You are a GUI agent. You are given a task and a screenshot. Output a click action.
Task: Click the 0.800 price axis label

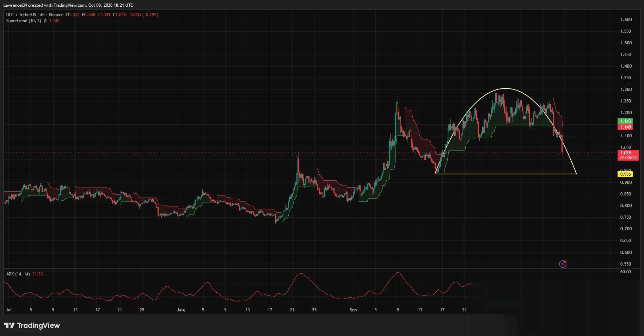[626, 206]
